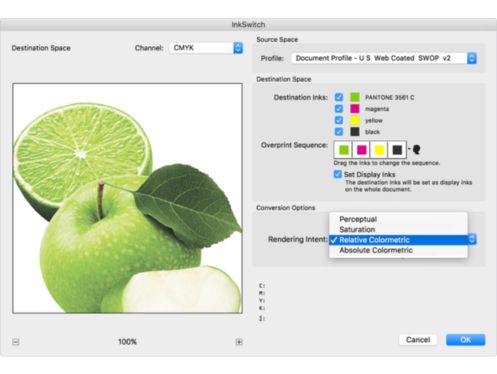Uncheck the yellow ink checkbox
Screen dimensions: 497x374
339,120
